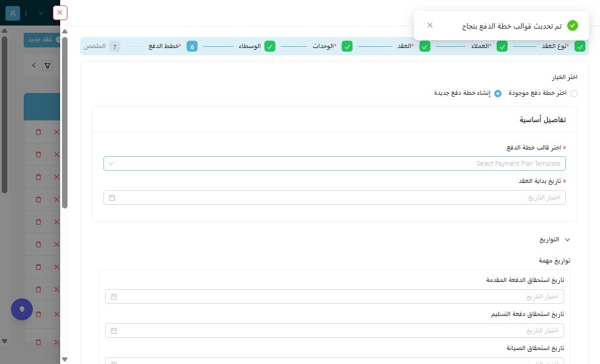Click the تم تحديث قوالب خطة الدفع بنجاح message
Screen dimensions: 600x364
[512, 26]
